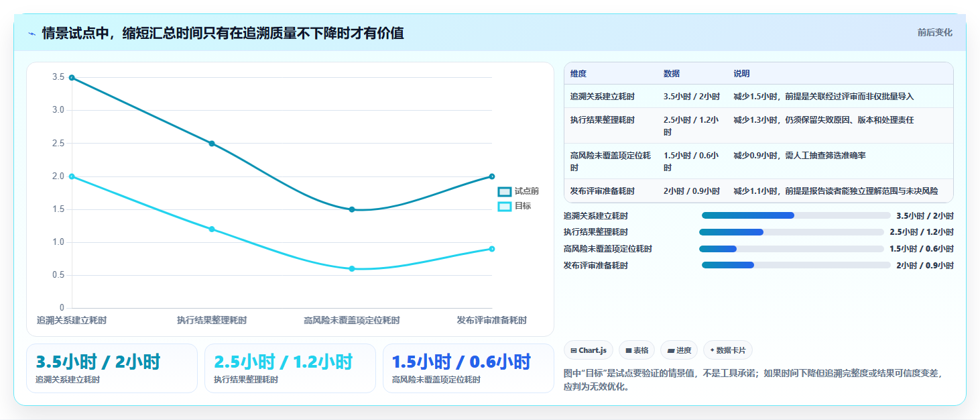980x420 pixels.
Task: Click the lightning icon beside the title
Action: click(32, 34)
